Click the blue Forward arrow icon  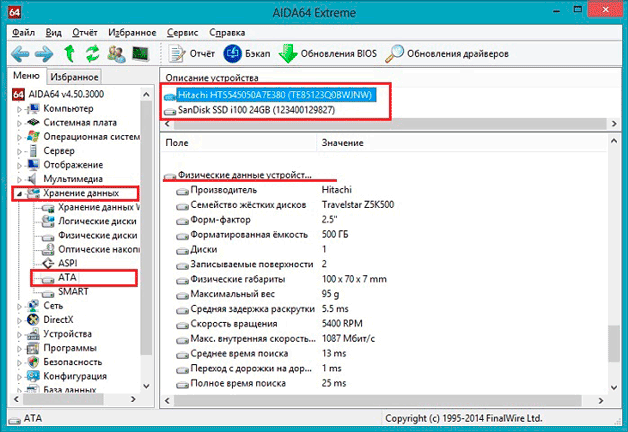pyautogui.click(x=44, y=54)
